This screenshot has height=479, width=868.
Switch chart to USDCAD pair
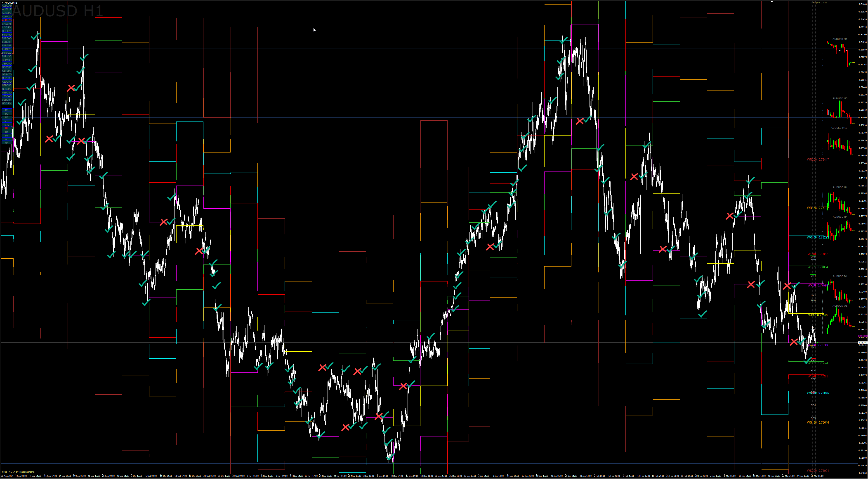[7, 96]
